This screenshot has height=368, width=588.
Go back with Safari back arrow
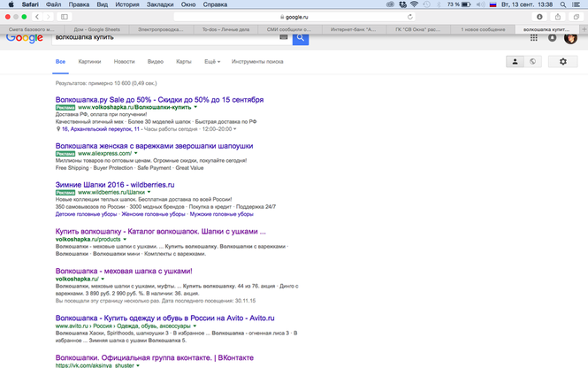[x=37, y=17]
